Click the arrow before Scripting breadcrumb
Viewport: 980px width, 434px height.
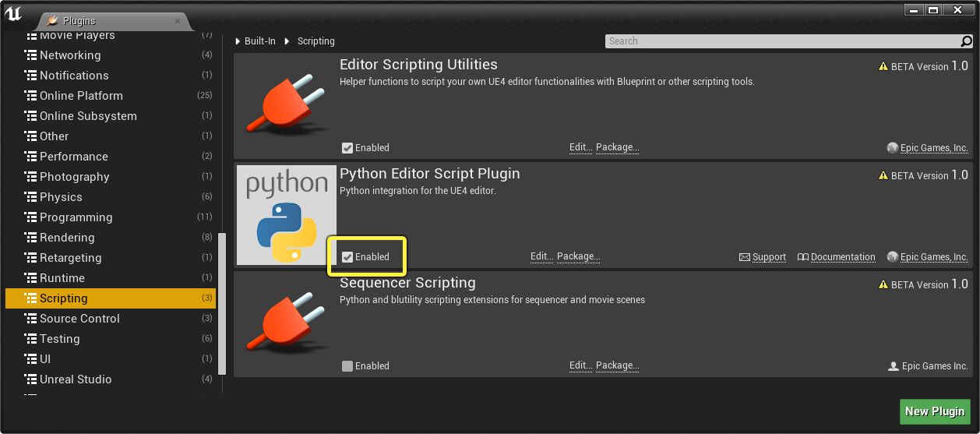tap(287, 41)
